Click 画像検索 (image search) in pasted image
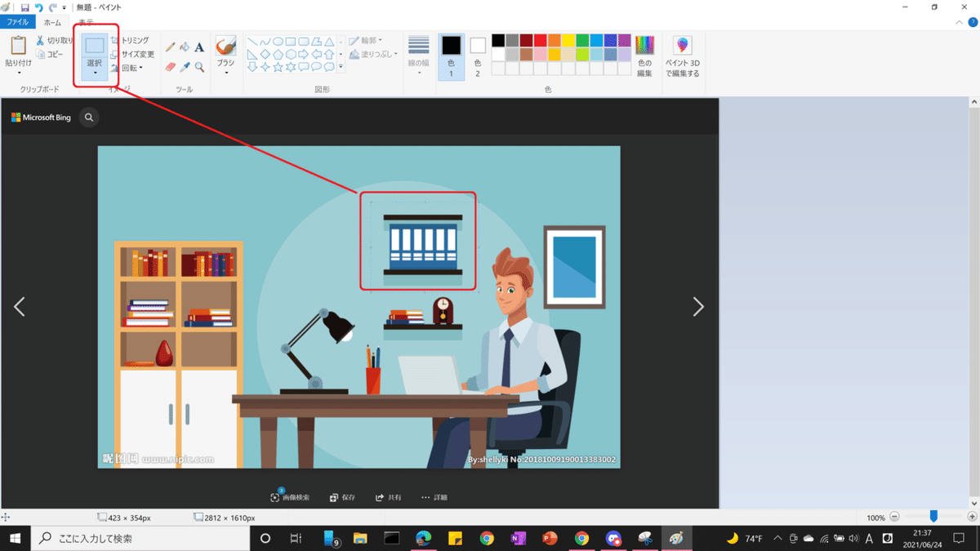 pyautogui.click(x=290, y=497)
